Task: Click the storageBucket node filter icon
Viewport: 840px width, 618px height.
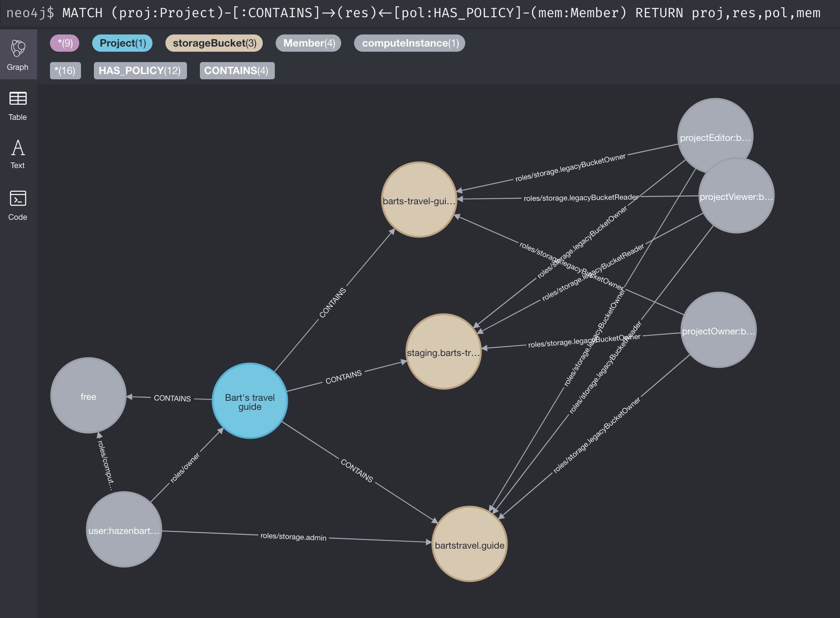Action: point(213,43)
